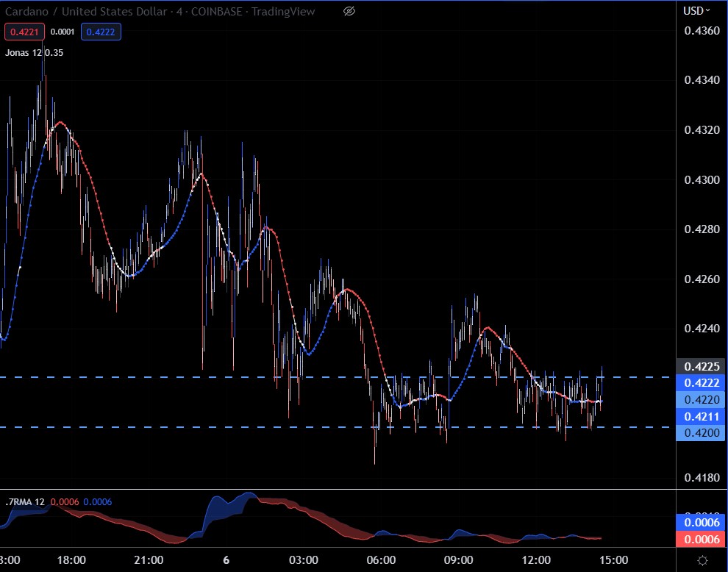Click the 0.4211 price axis label
The height and width of the screenshot is (572, 728).
click(x=702, y=417)
